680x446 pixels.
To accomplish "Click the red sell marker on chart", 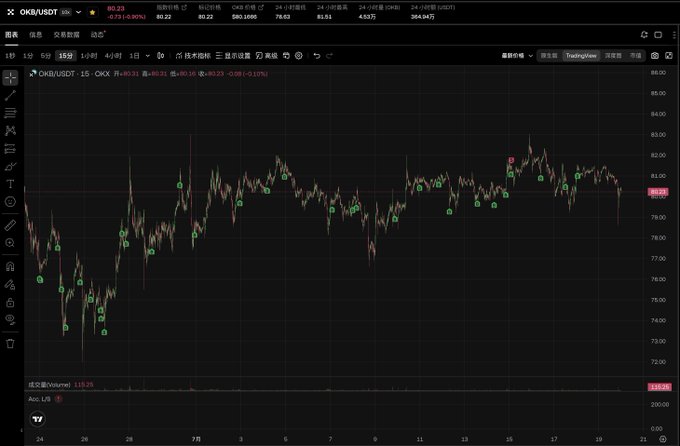I will point(511,160).
